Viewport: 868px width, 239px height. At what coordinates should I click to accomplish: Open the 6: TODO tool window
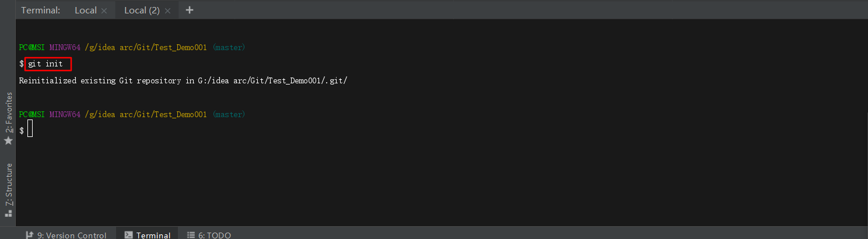[209, 235]
